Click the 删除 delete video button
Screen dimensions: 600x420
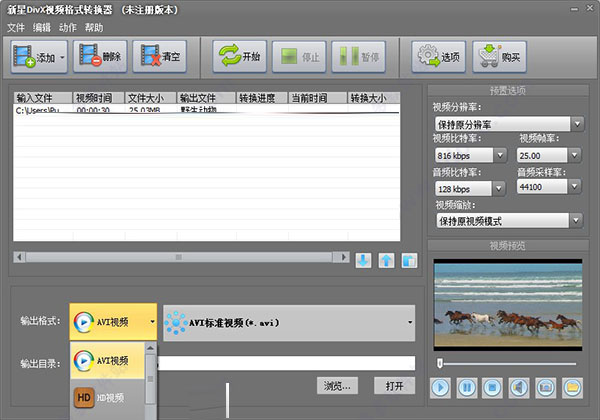[100, 57]
